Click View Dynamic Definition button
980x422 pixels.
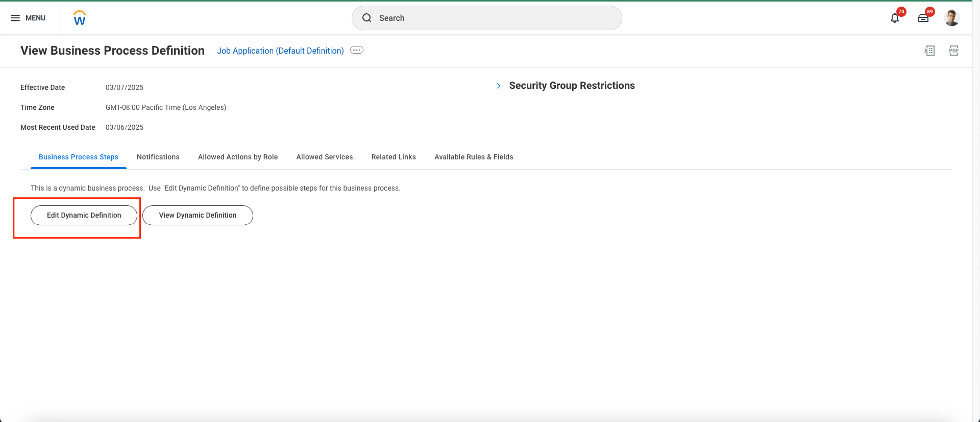point(198,215)
